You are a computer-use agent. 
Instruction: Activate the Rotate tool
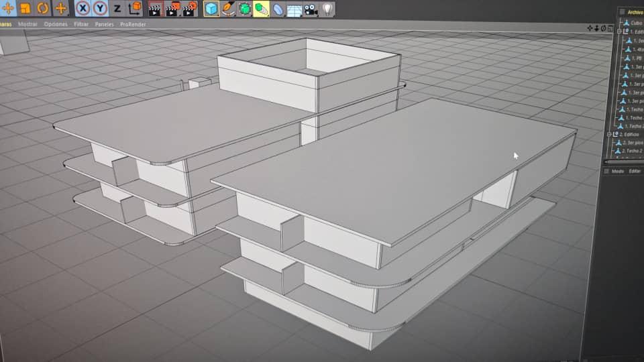click(43, 9)
